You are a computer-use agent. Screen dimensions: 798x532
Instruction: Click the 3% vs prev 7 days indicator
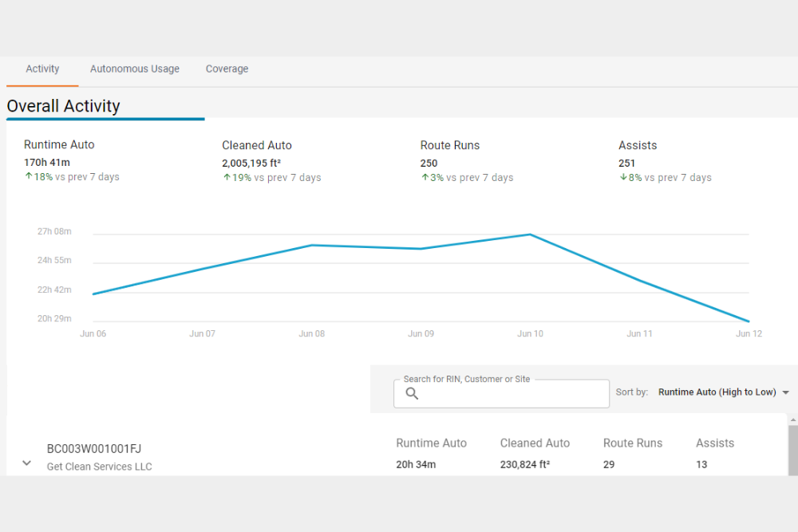coord(467,178)
